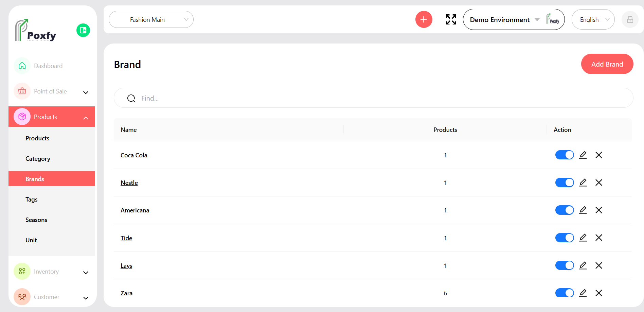
Task: Select the Brands submenu item
Action: pyautogui.click(x=52, y=179)
